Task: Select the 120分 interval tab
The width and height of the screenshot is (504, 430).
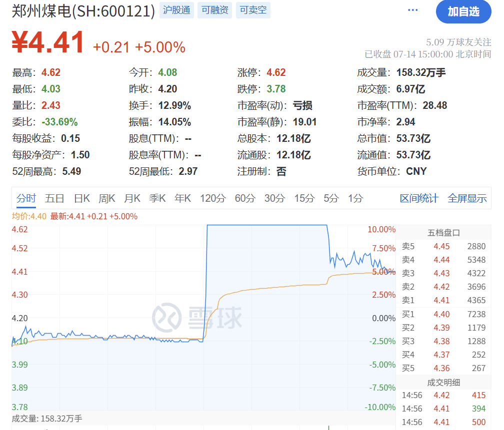Action: click(212, 198)
